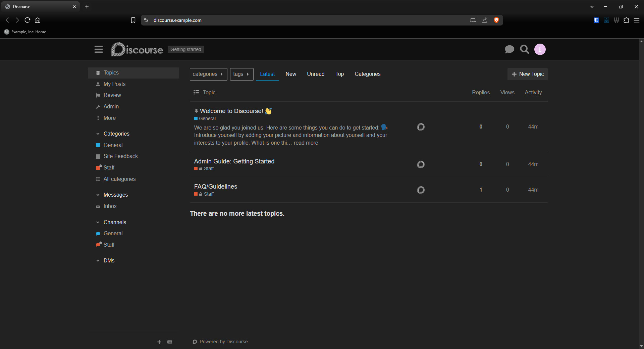Open the user avatar menu

(540, 49)
